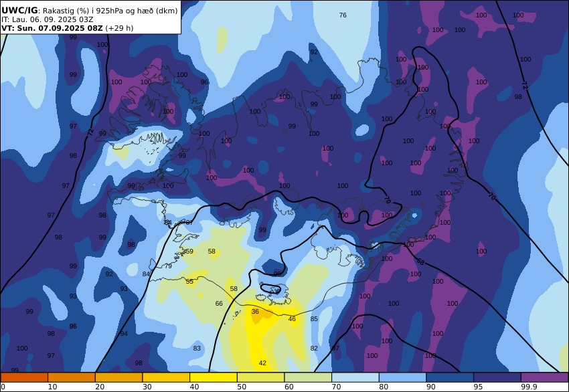Click the '(+29 h)' forecast offset text
The image size is (569, 392).
pyautogui.click(x=119, y=28)
